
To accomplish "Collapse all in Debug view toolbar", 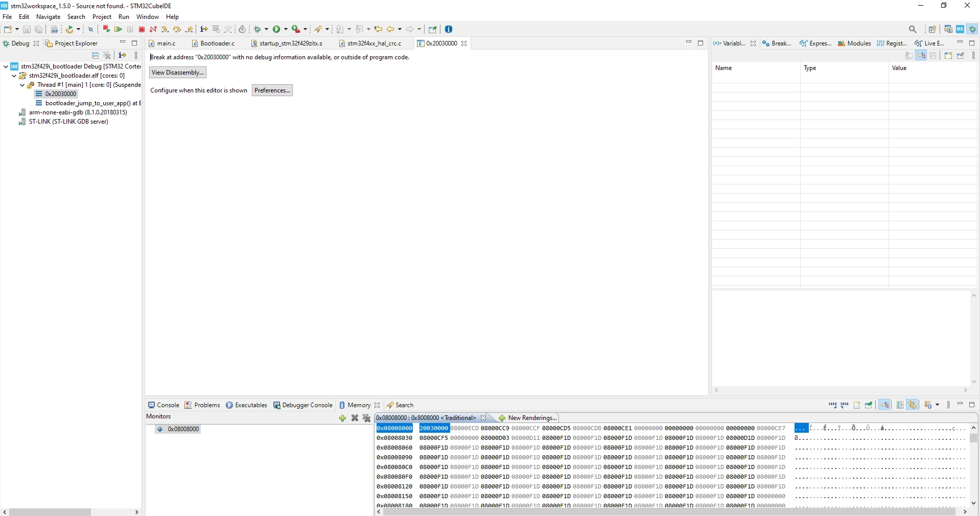I will [95, 55].
